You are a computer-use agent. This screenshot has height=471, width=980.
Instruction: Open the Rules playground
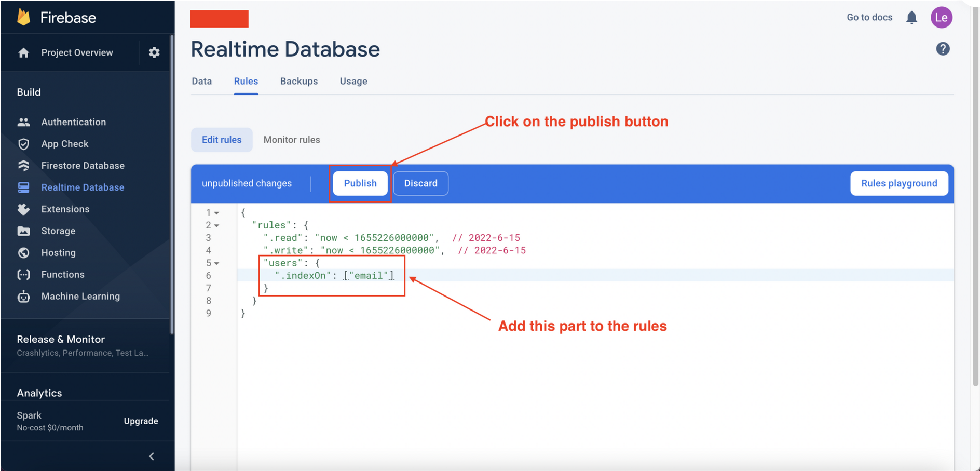click(899, 183)
